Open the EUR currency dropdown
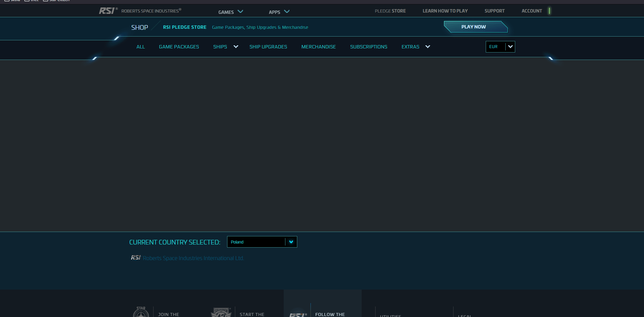Screen dimensions: 644x317 click(500, 47)
